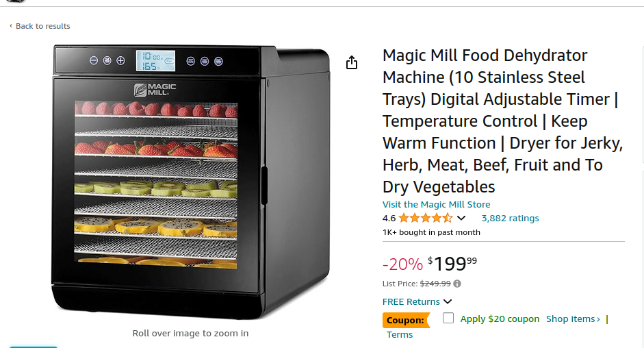Visit the Magic Mill Store

tap(436, 204)
